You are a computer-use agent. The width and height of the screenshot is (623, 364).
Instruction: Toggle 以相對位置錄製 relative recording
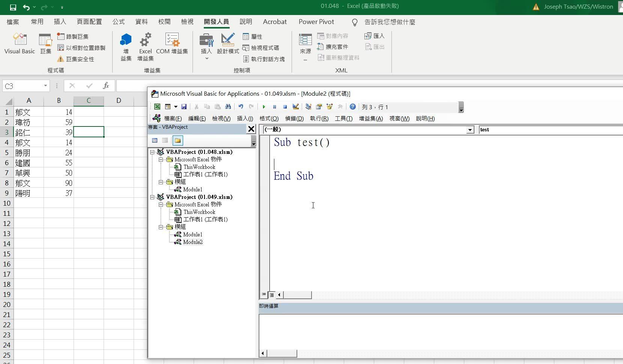pos(81,48)
